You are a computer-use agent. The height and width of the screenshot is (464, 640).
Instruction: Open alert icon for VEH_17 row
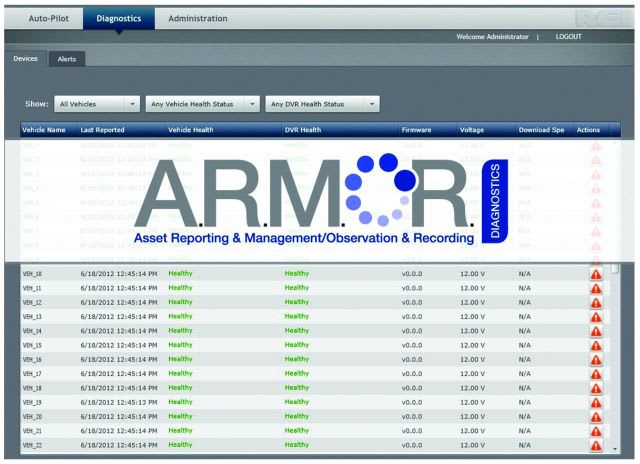(596, 374)
